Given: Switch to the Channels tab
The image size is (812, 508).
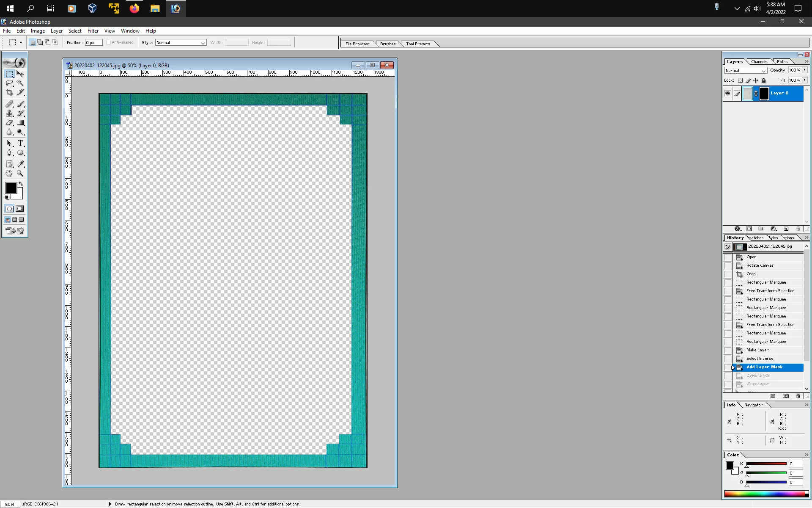Looking at the screenshot, I should [759, 62].
